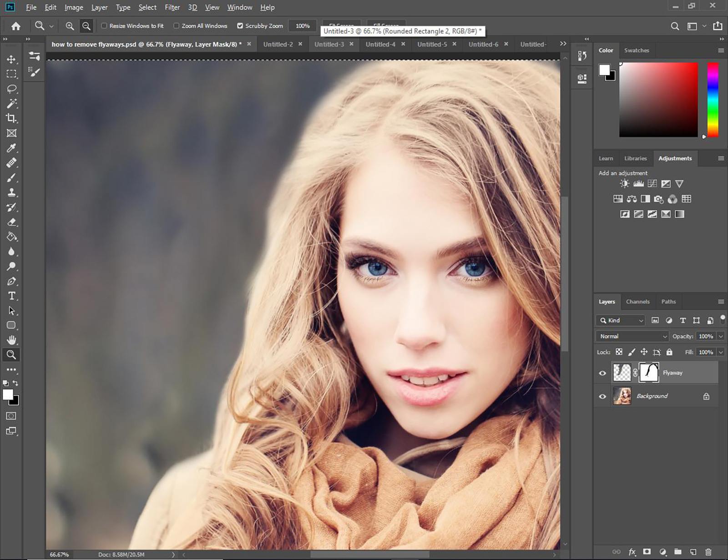
Task: Disable the Scrubby Zoom checkbox
Action: [x=240, y=26]
